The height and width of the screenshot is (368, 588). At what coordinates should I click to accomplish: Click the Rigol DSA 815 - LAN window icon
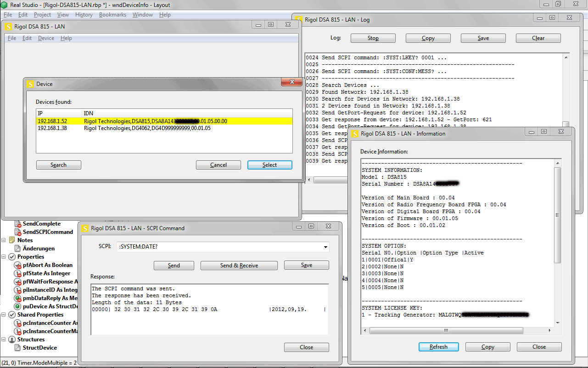pyautogui.click(x=8, y=27)
